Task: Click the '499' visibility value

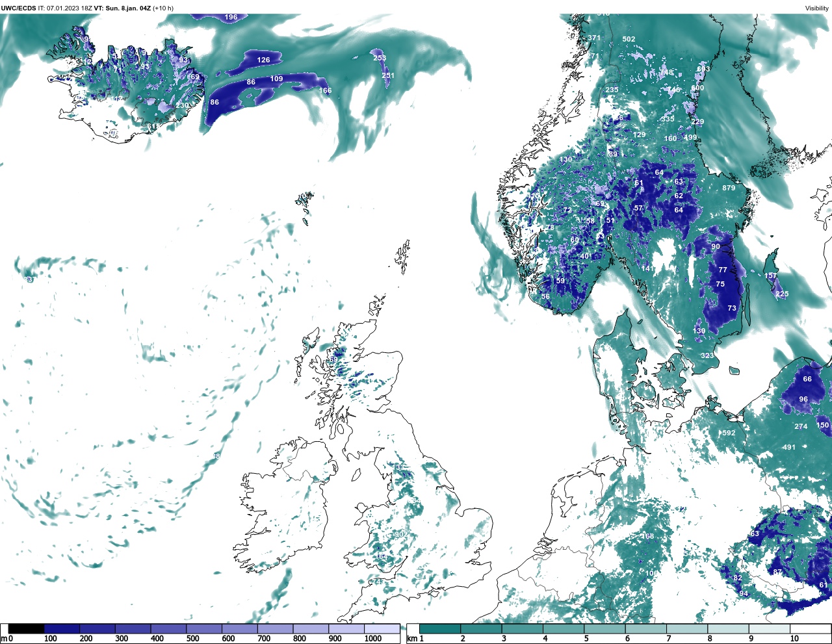Action: point(690,137)
